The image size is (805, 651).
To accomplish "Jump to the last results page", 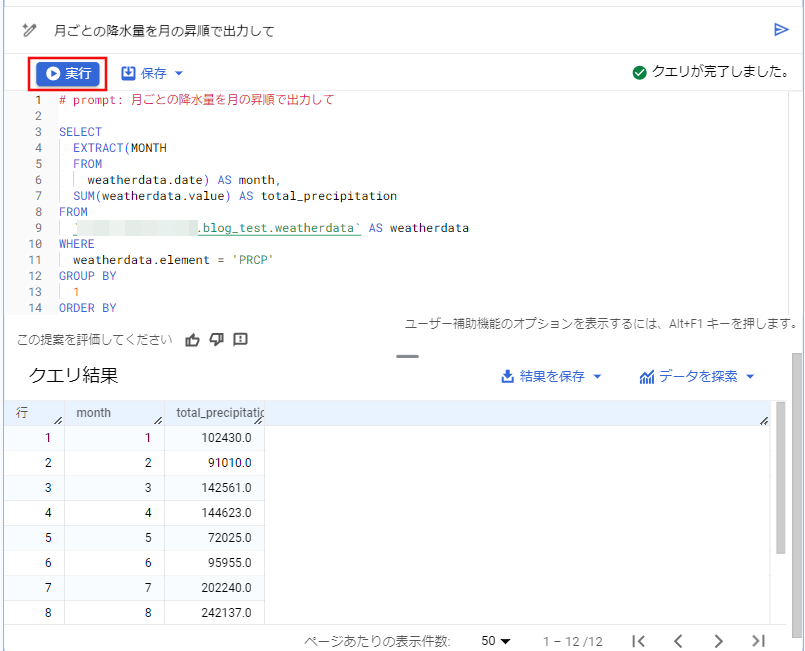I will [x=757, y=641].
